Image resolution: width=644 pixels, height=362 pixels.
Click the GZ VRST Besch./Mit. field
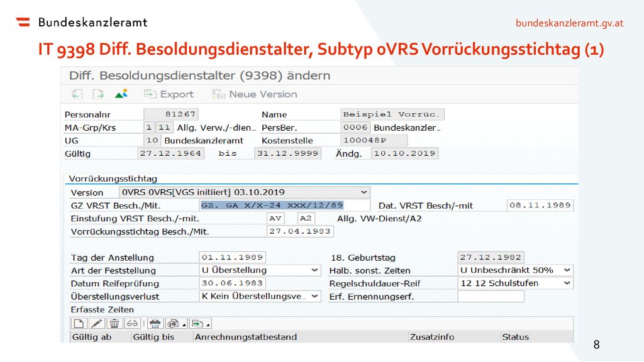click(x=285, y=206)
